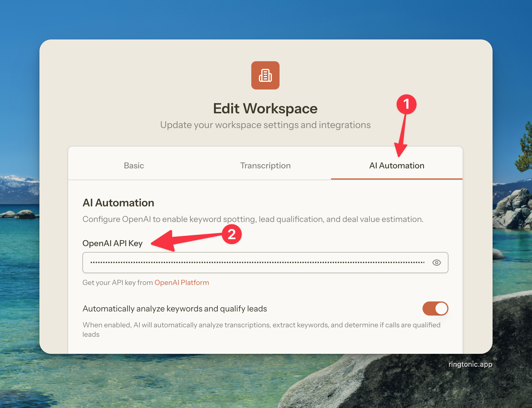Switch to the Basic tab
The image size is (532, 408).
[134, 165]
